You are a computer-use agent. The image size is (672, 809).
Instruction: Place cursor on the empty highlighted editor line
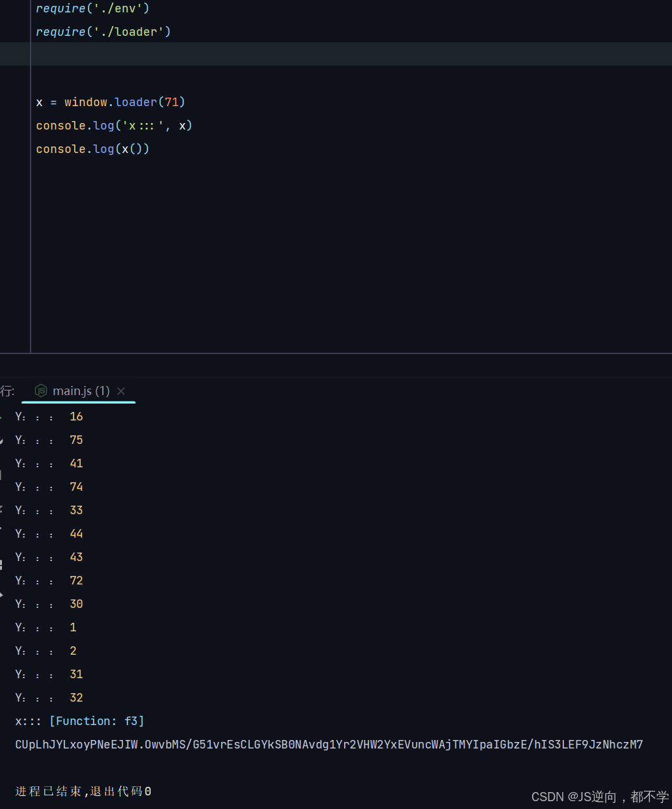pyautogui.click(x=195, y=55)
